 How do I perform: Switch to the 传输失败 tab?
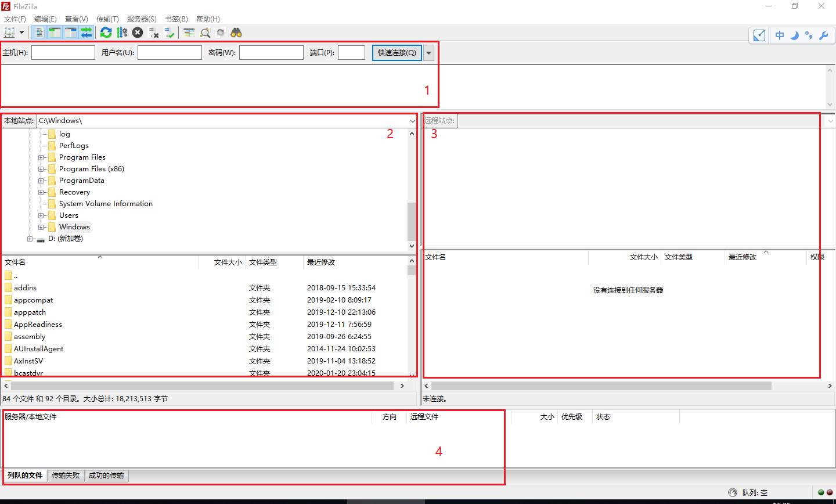[66, 476]
